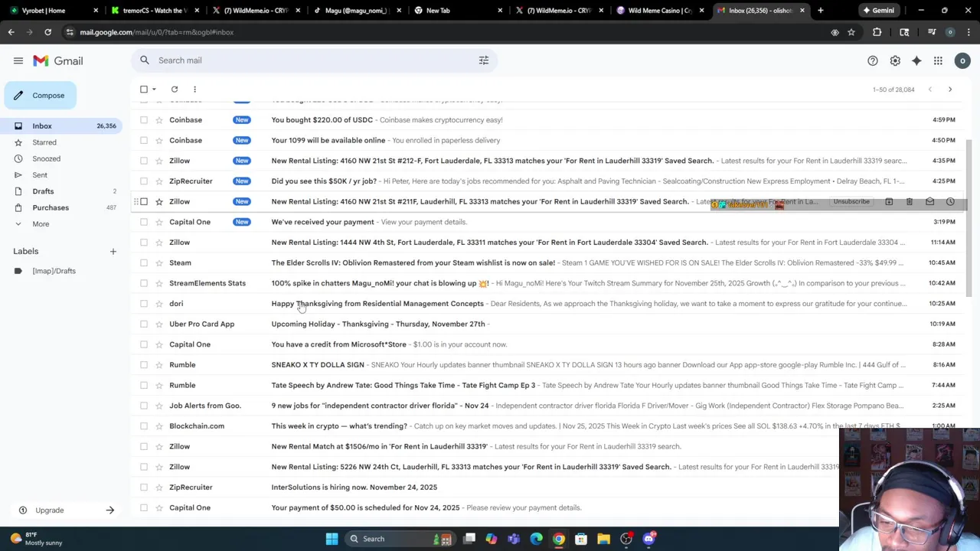Open the Gmail main menu hamburger icon

pos(18,60)
